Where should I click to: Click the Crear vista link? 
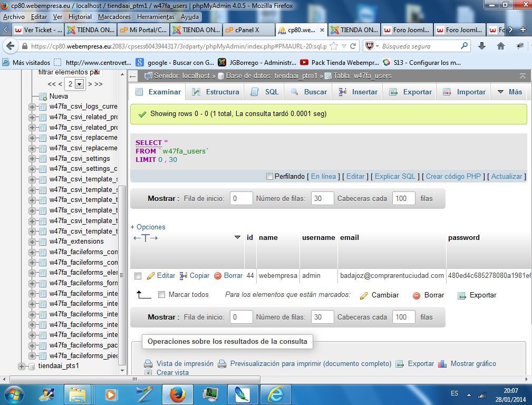(x=172, y=372)
